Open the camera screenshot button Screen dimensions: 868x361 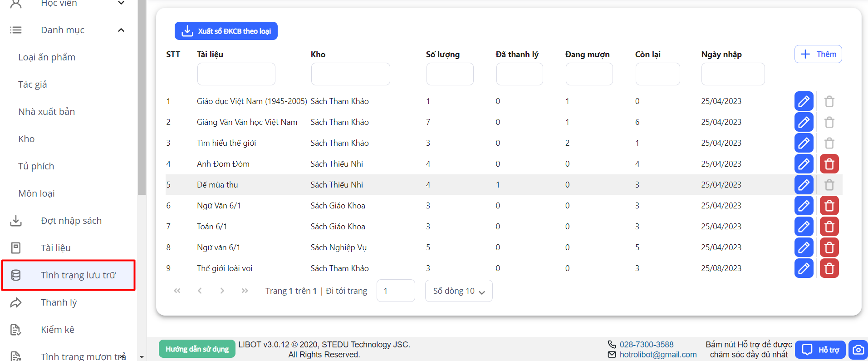coord(858,350)
